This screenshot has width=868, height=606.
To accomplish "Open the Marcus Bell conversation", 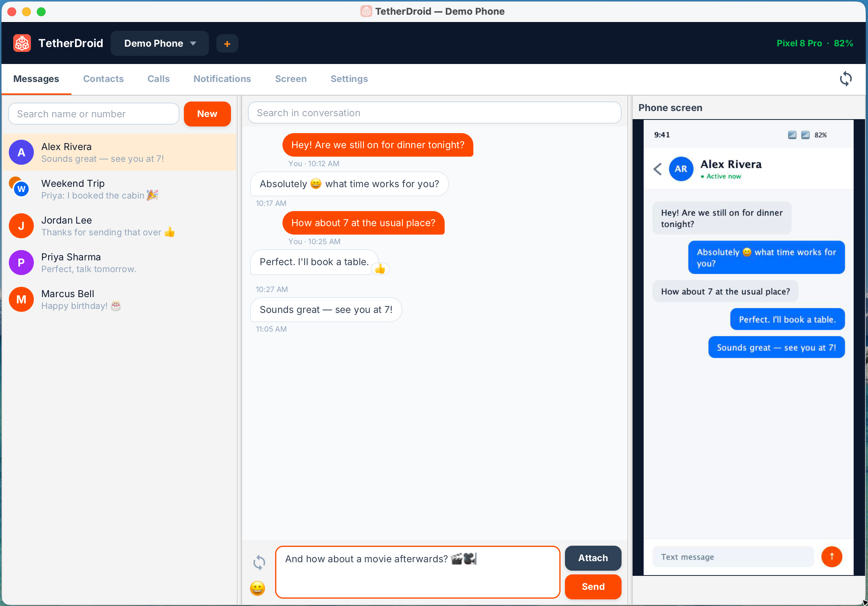I will 119,299.
